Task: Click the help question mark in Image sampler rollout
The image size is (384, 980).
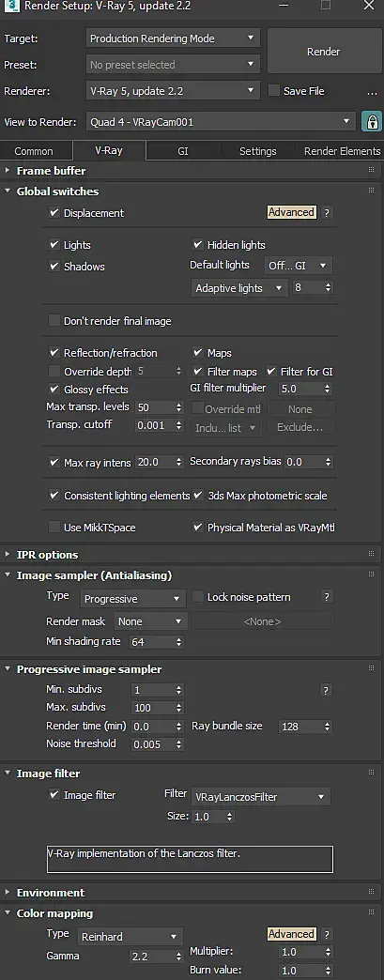Action: coord(327,597)
